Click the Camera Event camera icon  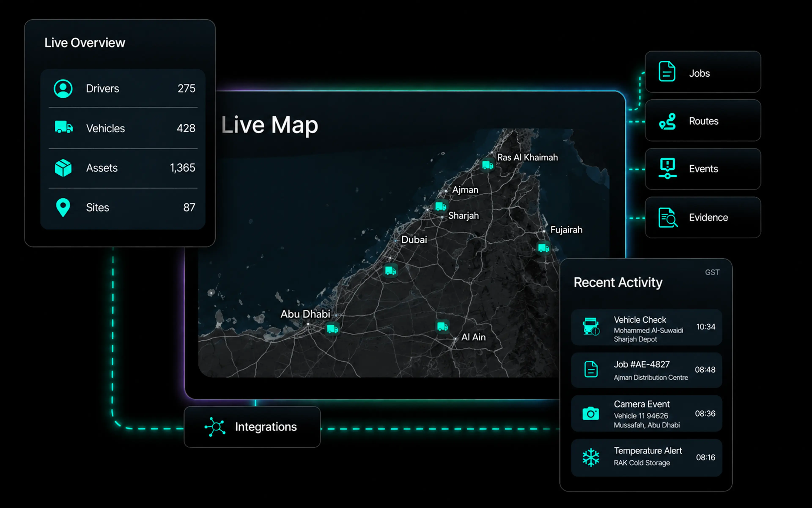(x=591, y=414)
